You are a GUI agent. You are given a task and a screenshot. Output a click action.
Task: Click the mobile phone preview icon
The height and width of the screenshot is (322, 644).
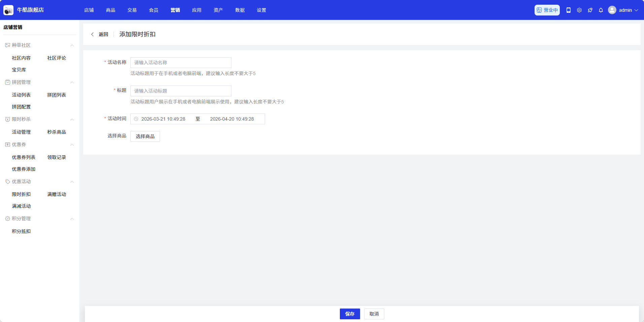pyautogui.click(x=568, y=10)
